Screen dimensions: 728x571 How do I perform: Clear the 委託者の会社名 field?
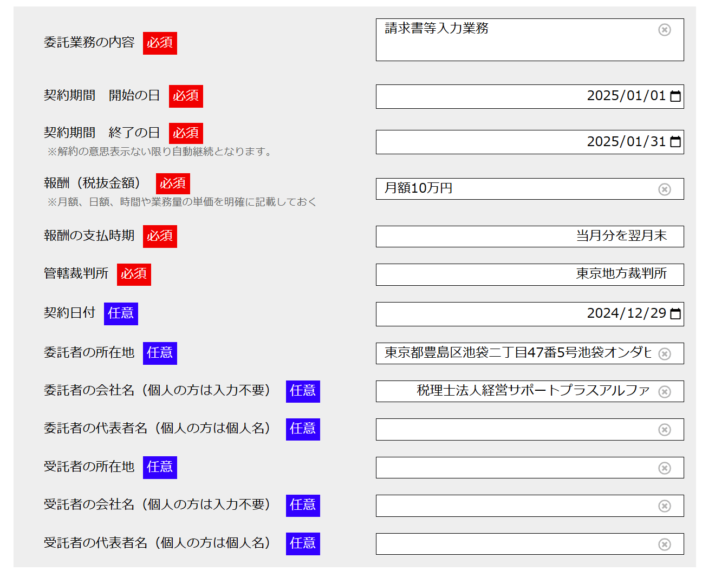click(x=665, y=391)
